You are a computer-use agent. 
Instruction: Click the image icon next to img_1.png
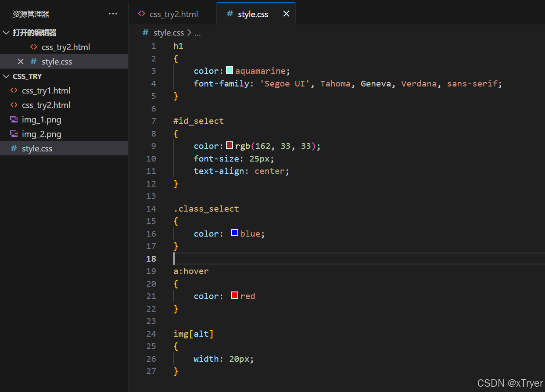pos(14,119)
